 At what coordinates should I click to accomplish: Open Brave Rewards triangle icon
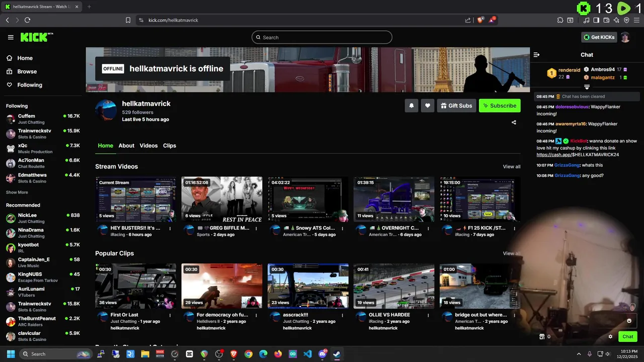(x=492, y=20)
